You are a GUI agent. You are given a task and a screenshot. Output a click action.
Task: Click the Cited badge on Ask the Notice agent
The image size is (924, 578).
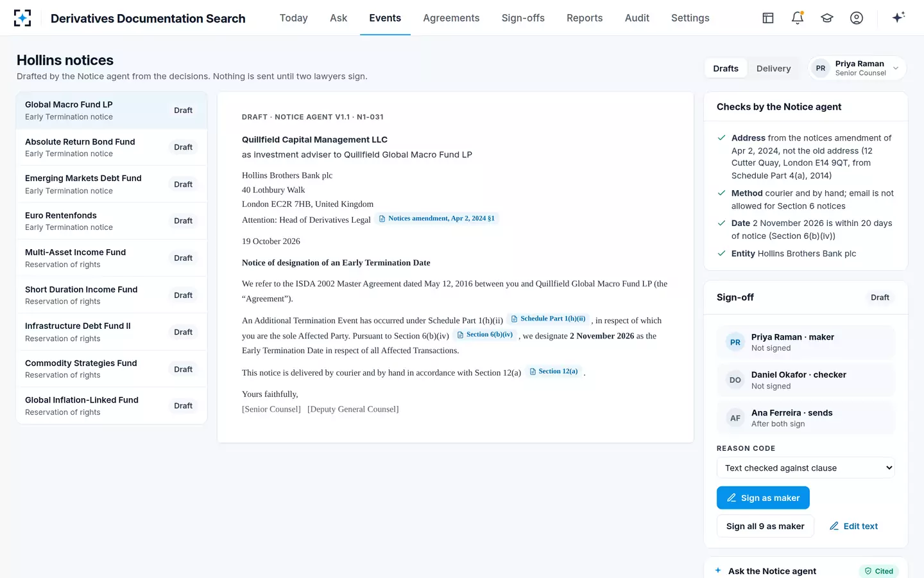[879, 571]
